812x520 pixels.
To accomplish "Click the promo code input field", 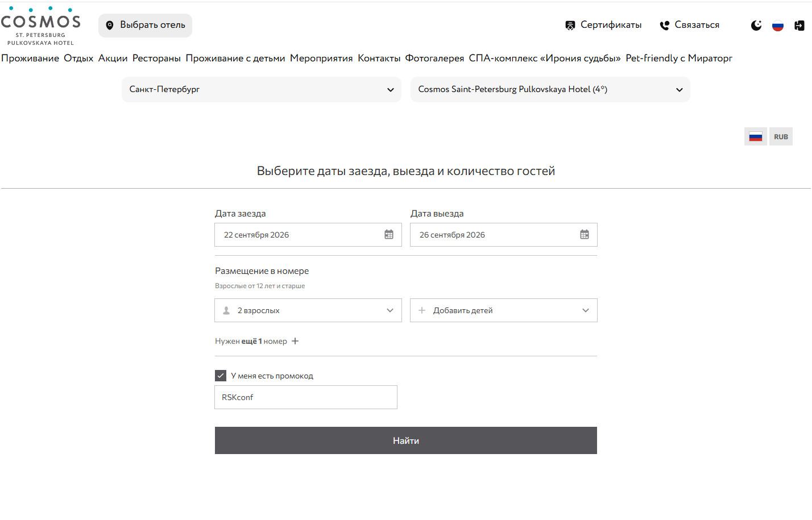I will coord(305,397).
